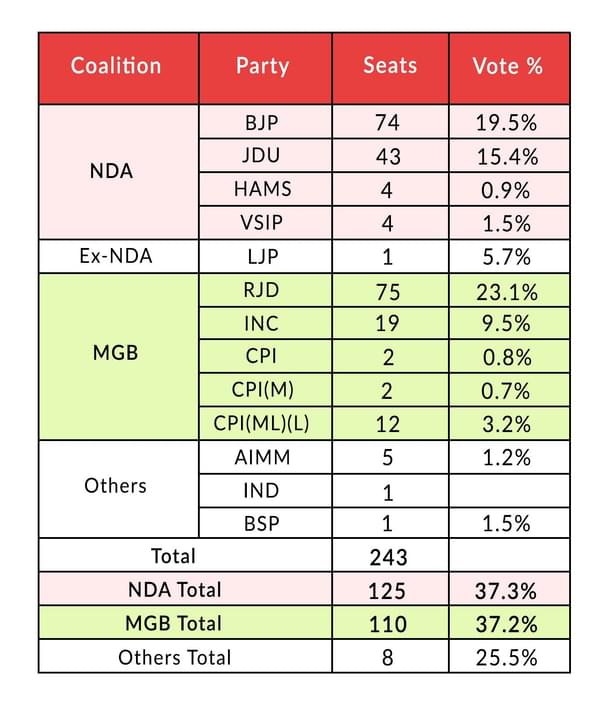Image resolution: width=610 pixels, height=707 pixels.
Task: Select the MGB Total seats value 110
Action: coord(389,623)
